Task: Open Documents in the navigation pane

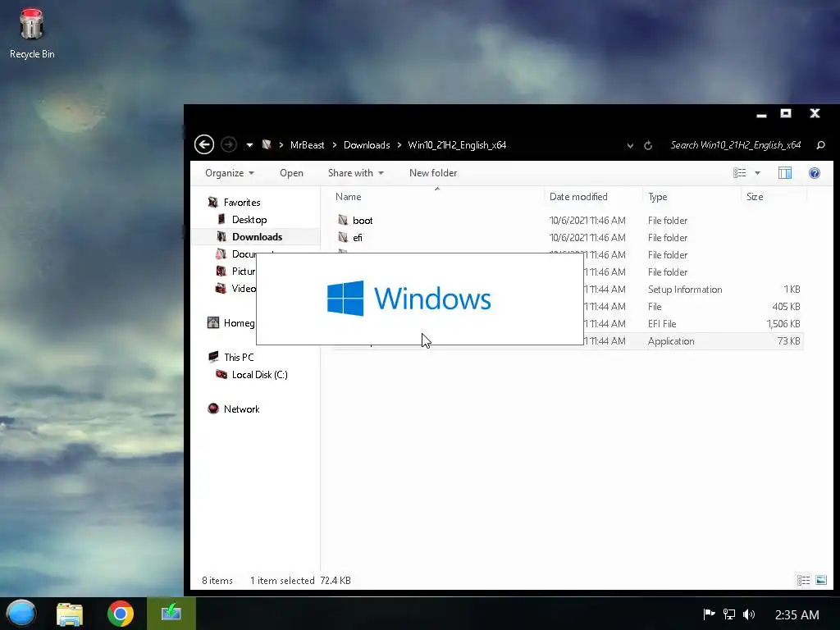Action: pyautogui.click(x=244, y=254)
